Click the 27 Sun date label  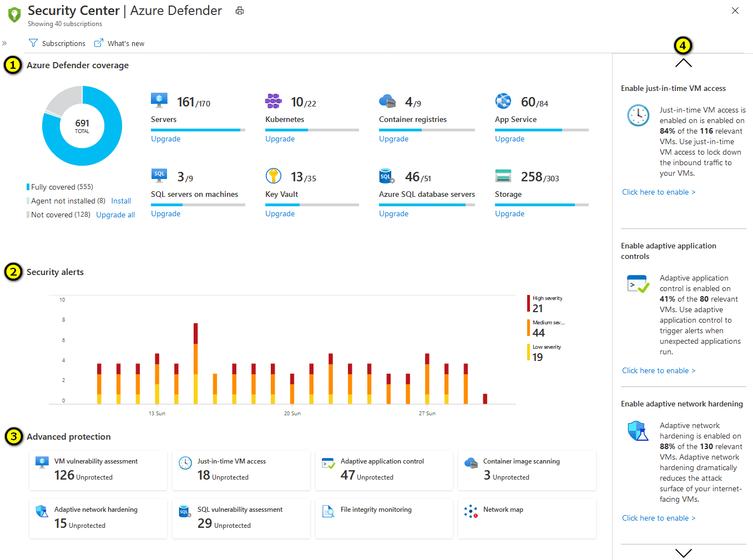click(x=427, y=413)
